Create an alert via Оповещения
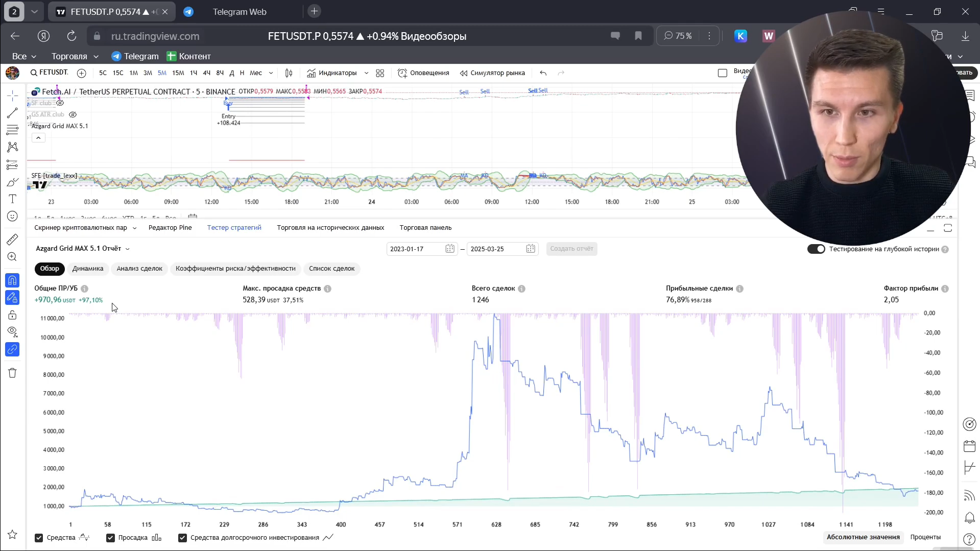This screenshot has height=551, width=980. click(423, 73)
